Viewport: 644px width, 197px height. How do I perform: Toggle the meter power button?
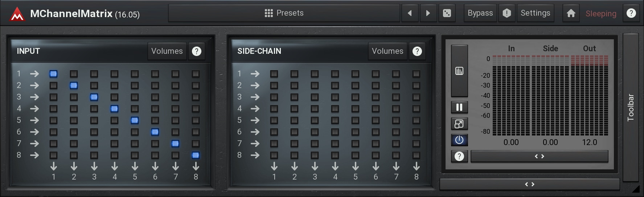459,140
